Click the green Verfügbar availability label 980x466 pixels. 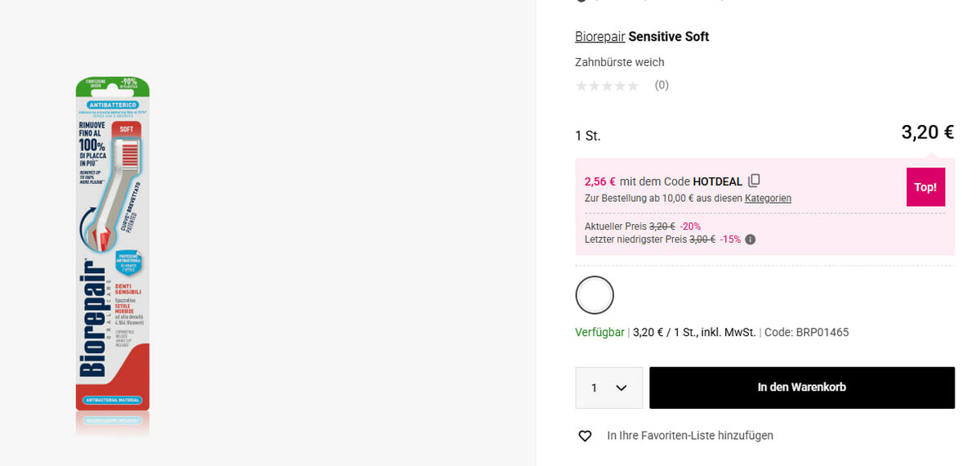(x=599, y=333)
